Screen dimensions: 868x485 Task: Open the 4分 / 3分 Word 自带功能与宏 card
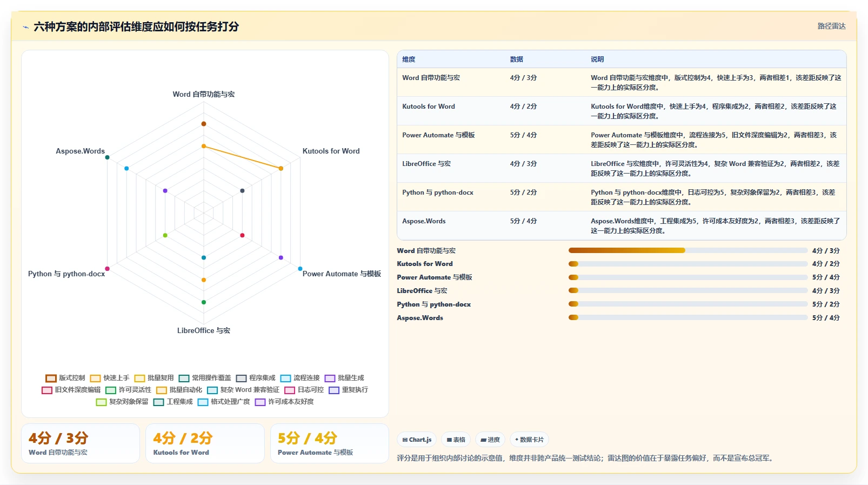click(81, 443)
